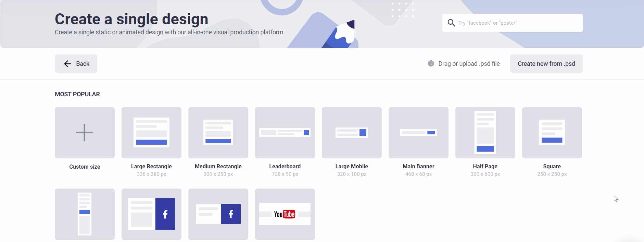Pick the YouTube banner template thumbnail
This screenshot has width=644, height=242.
(x=285, y=214)
